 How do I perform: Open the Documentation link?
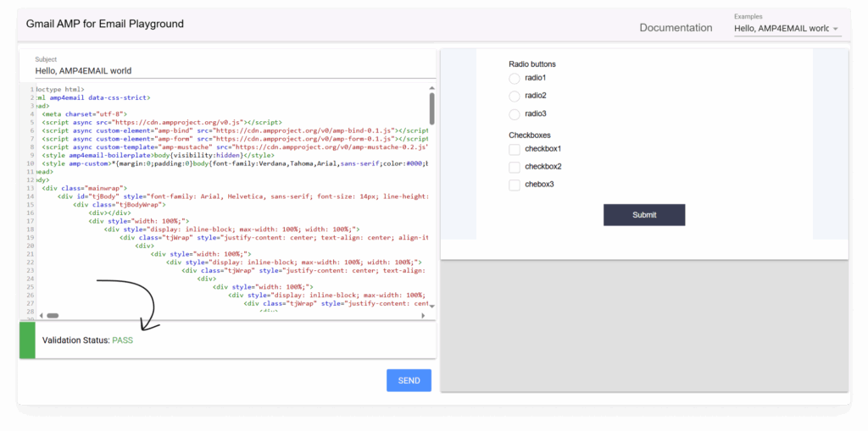coord(676,28)
